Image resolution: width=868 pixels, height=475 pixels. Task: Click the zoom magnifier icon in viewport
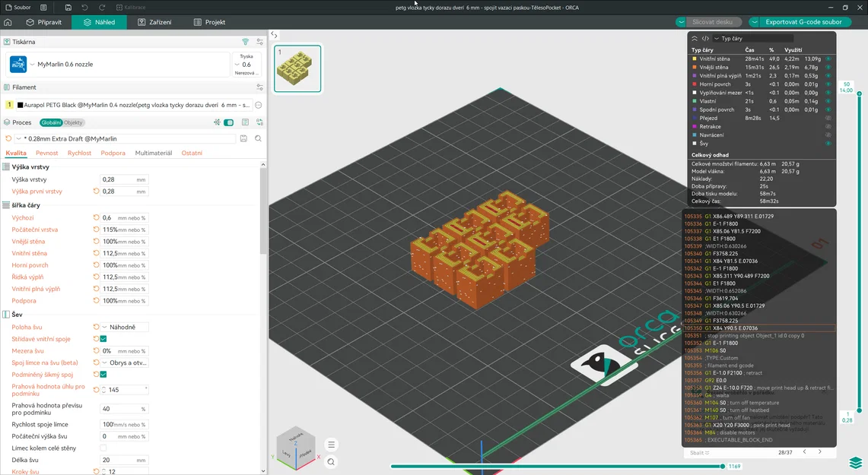pyautogui.click(x=331, y=462)
